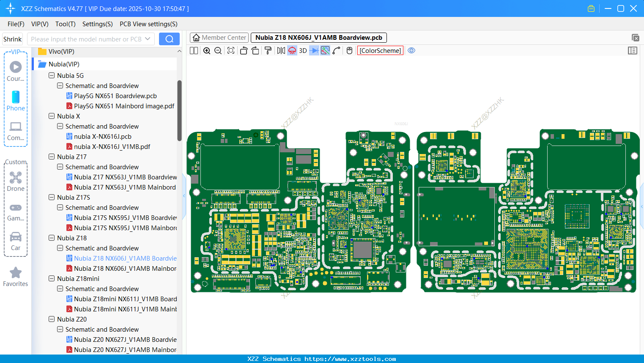644x363 pixels.
Task: Switch to 3D view
Action: pyautogui.click(x=303, y=50)
